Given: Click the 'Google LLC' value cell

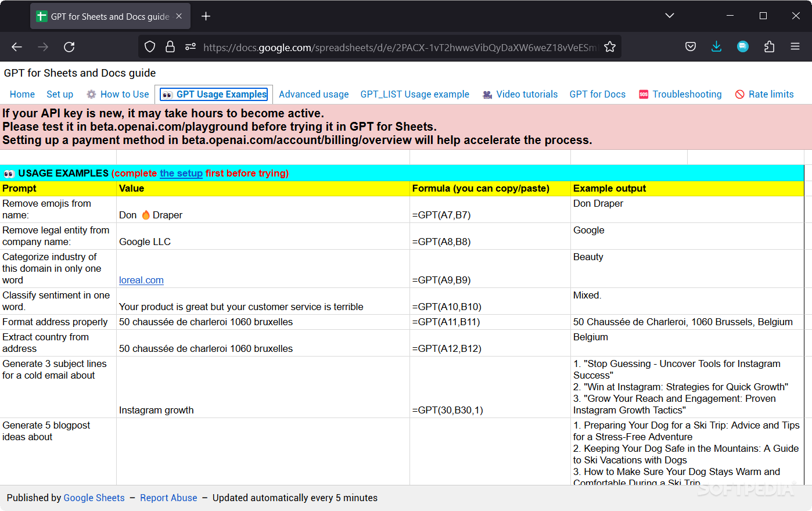Looking at the screenshot, I should coord(263,236).
